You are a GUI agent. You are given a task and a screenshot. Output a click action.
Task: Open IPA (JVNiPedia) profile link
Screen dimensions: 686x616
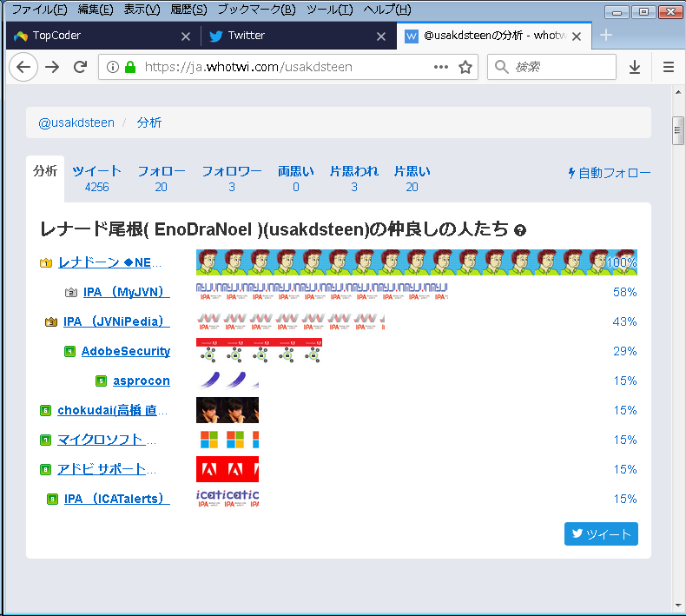click(x=116, y=321)
